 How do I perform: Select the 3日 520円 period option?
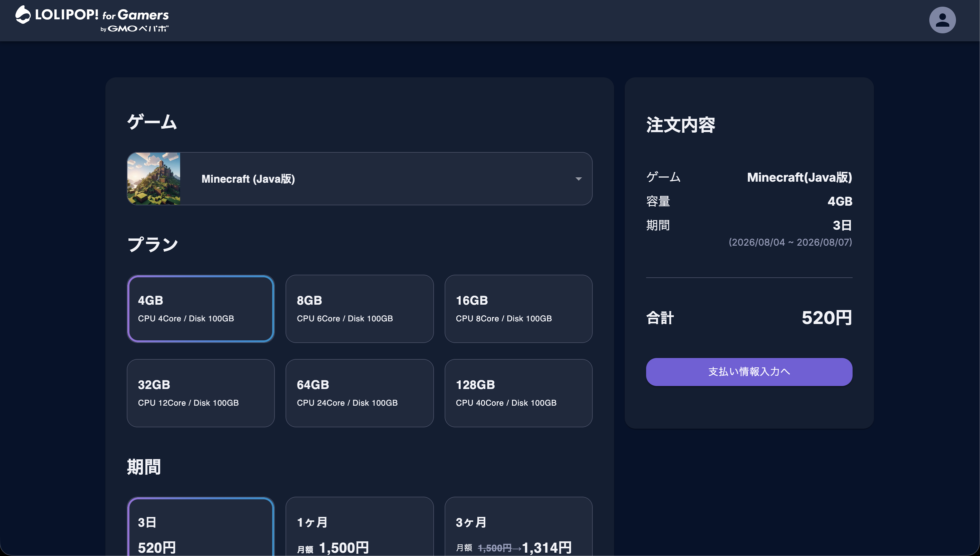coord(200,527)
